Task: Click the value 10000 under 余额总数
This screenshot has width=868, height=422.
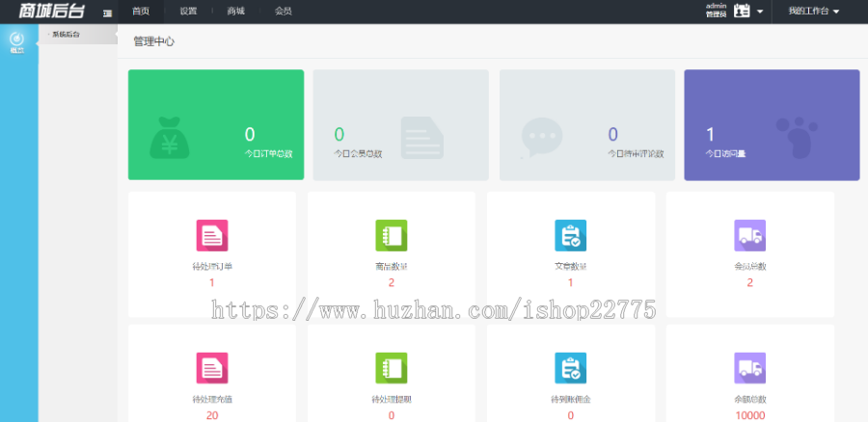Action: 750,416
